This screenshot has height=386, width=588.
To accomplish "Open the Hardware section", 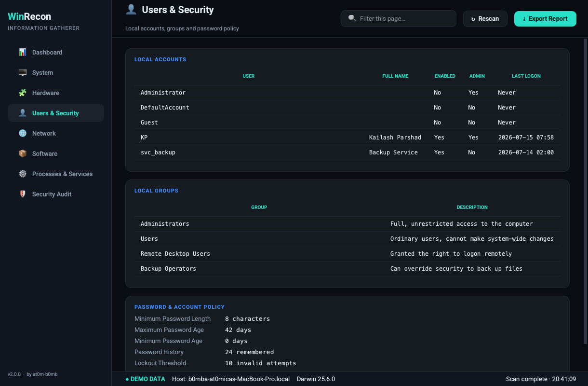I will [x=56, y=93].
